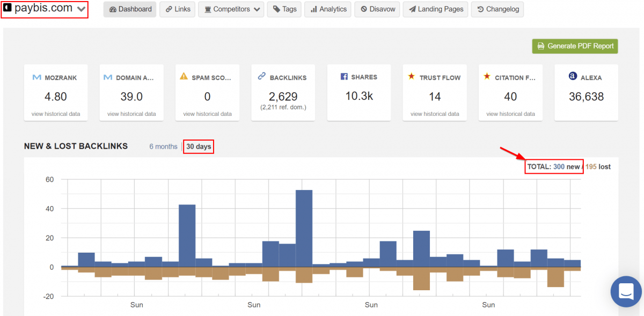
Task: View historical data under Trust Flow
Action: pos(435,114)
